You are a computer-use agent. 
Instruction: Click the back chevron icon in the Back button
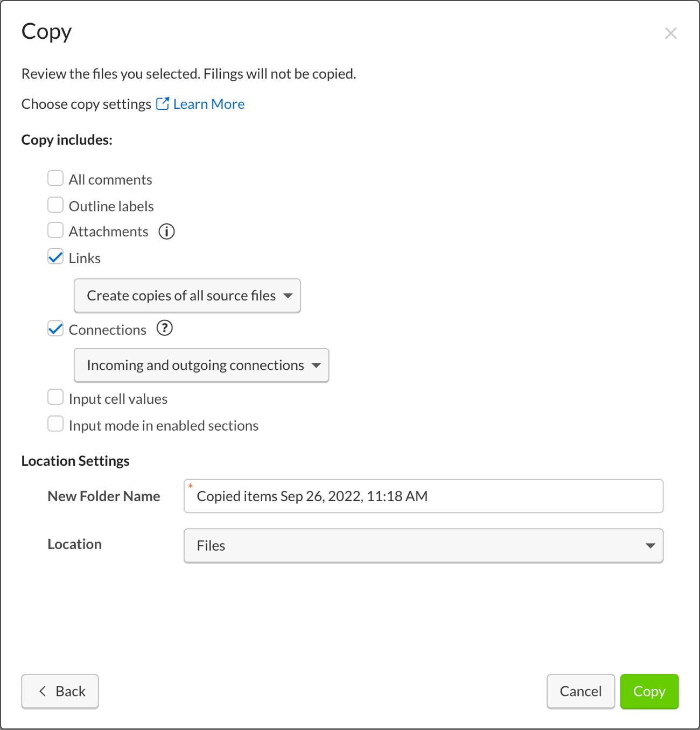click(43, 691)
